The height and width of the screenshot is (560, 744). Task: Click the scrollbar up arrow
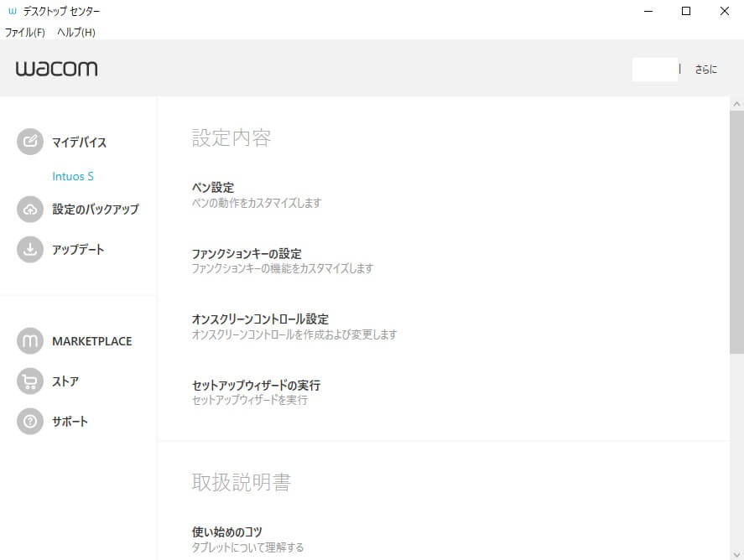pos(736,104)
